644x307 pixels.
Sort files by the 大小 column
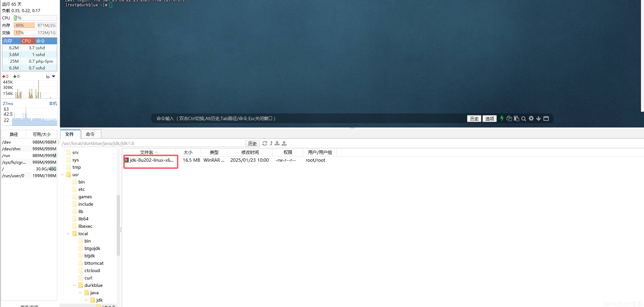pos(188,152)
